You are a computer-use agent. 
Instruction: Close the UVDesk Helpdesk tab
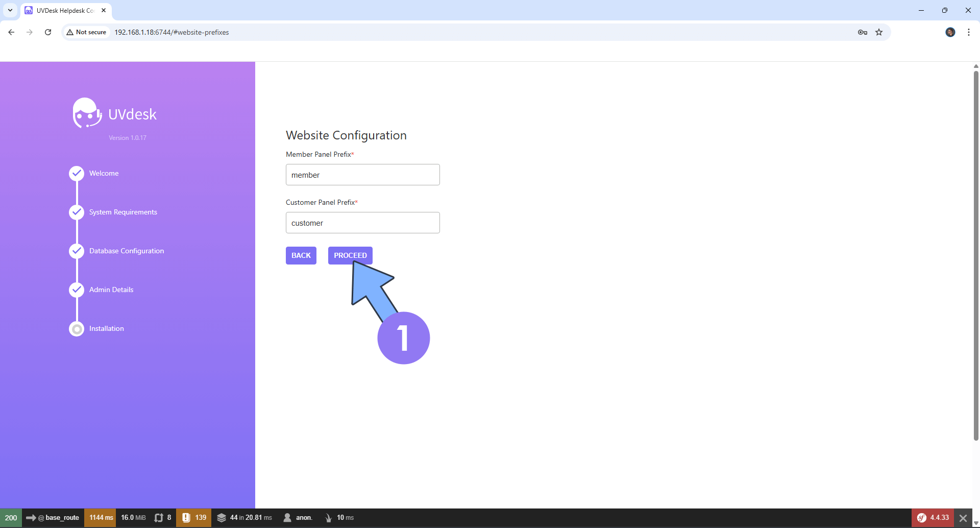click(x=104, y=10)
